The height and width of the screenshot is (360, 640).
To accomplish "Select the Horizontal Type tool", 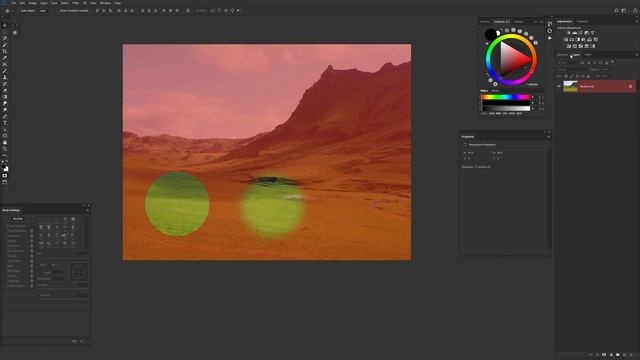I will pos(4,123).
